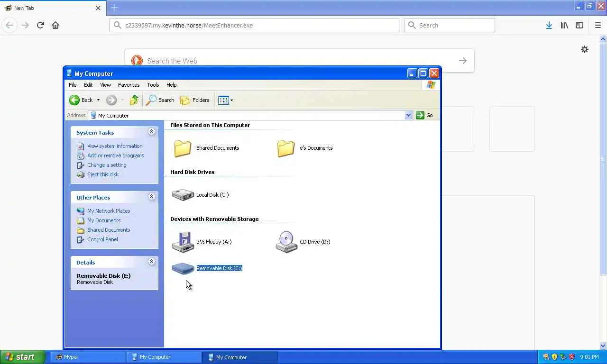The image size is (607, 364).
Task: Open the browser downloads arrow
Action: (x=549, y=25)
